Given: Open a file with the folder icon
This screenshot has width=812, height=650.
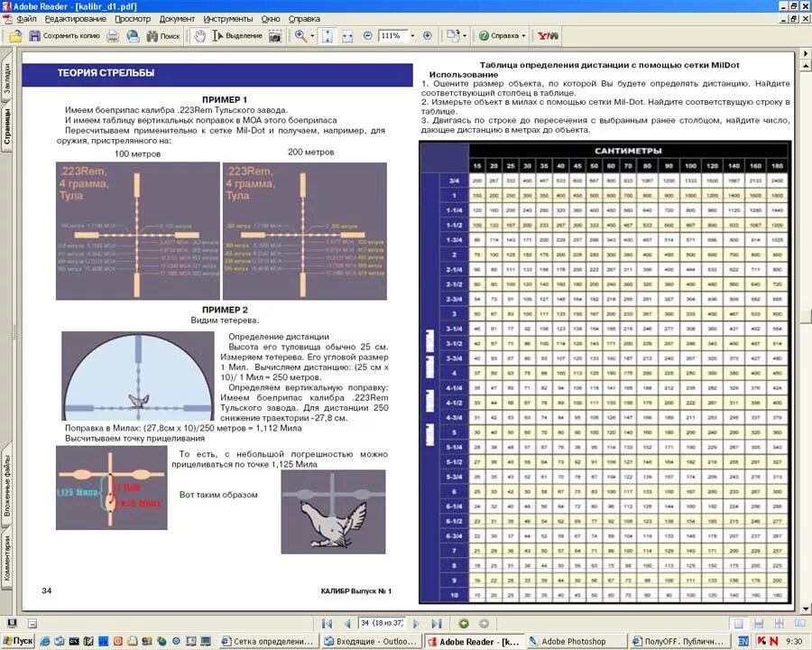Looking at the screenshot, I should [x=15, y=36].
